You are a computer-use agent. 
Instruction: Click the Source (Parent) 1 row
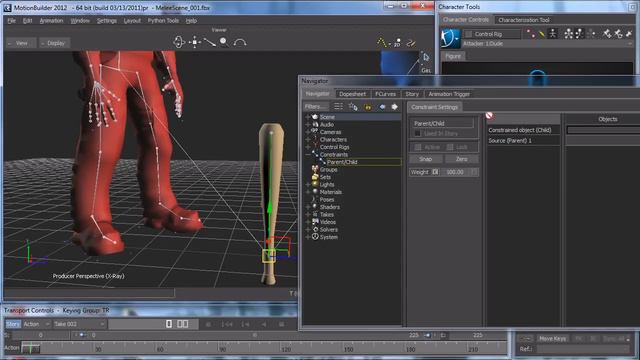click(x=523, y=140)
